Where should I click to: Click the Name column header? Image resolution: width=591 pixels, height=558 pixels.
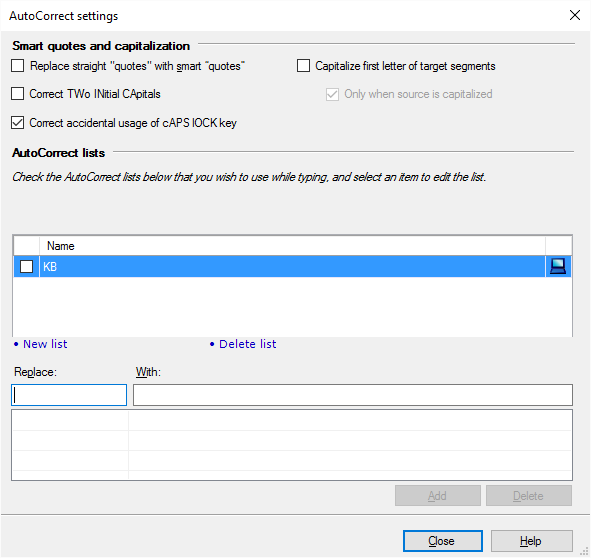(x=292, y=246)
